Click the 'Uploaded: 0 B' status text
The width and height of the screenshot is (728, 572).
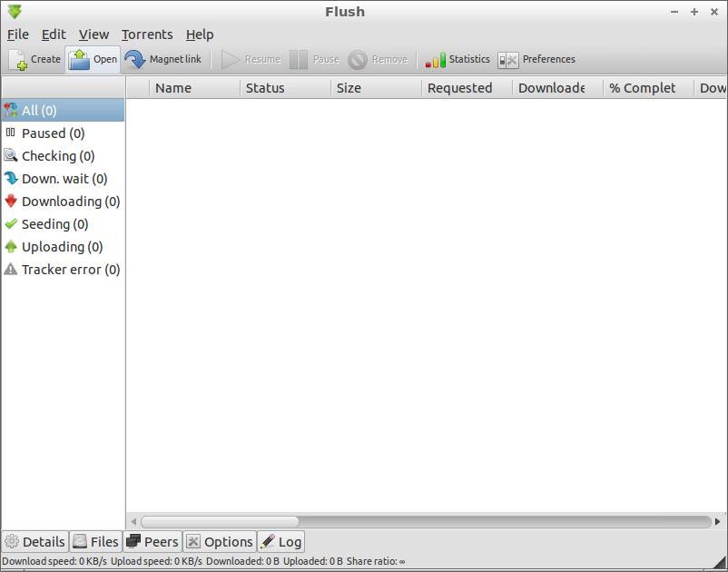[x=313, y=561]
